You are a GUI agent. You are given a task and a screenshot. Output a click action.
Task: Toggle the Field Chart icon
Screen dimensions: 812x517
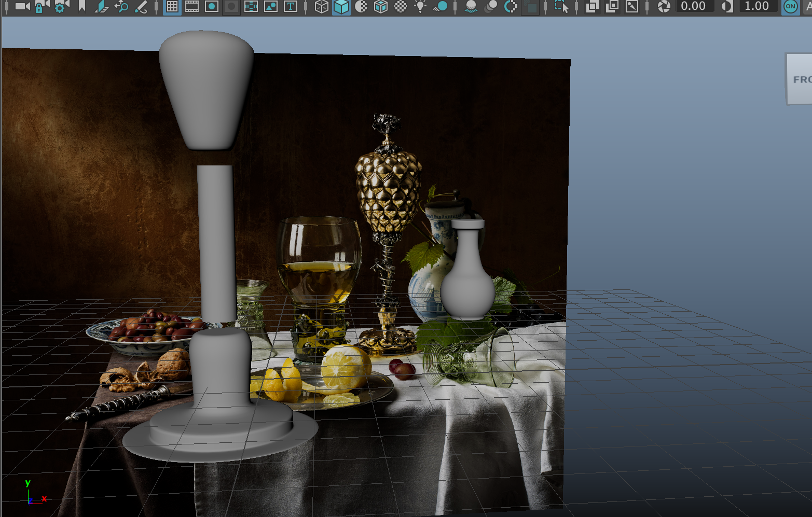[251, 7]
